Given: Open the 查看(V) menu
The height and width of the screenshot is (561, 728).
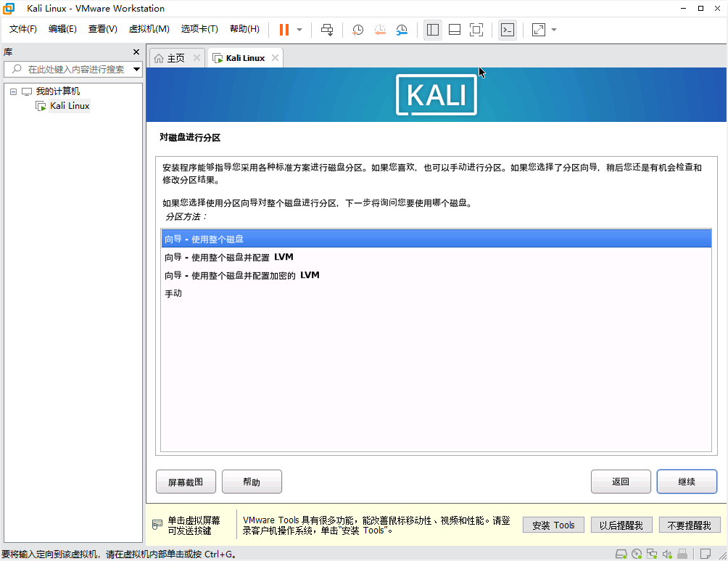Looking at the screenshot, I should click(x=103, y=29).
